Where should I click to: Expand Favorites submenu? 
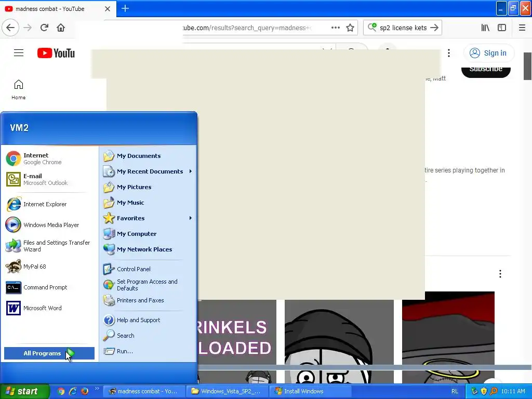click(x=148, y=218)
